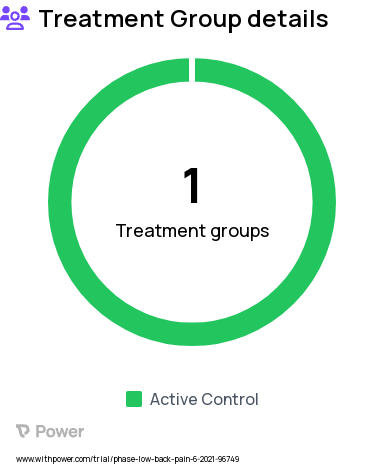Click the "Power" wordmark text
The width and height of the screenshot is (384, 465).
coord(60,431)
